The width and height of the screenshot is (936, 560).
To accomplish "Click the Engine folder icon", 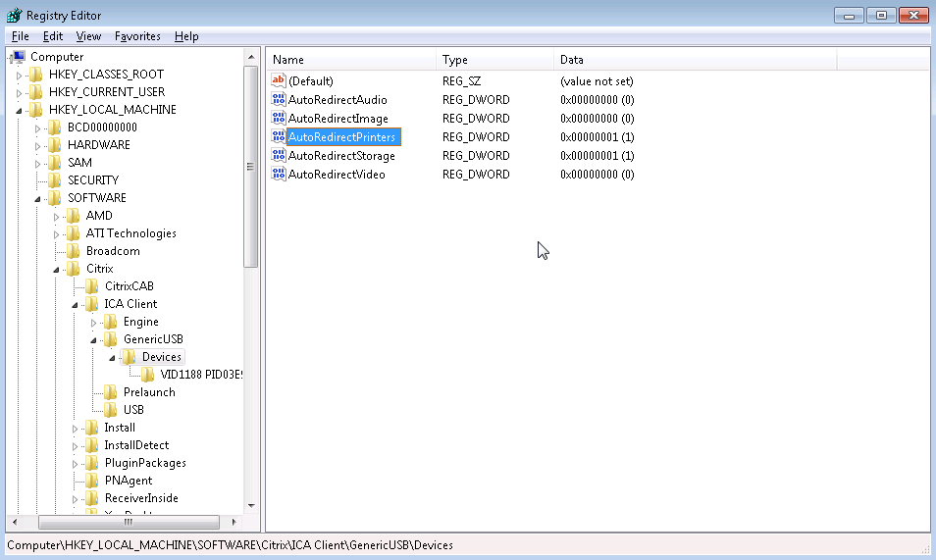I will pyautogui.click(x=111, y=322).
